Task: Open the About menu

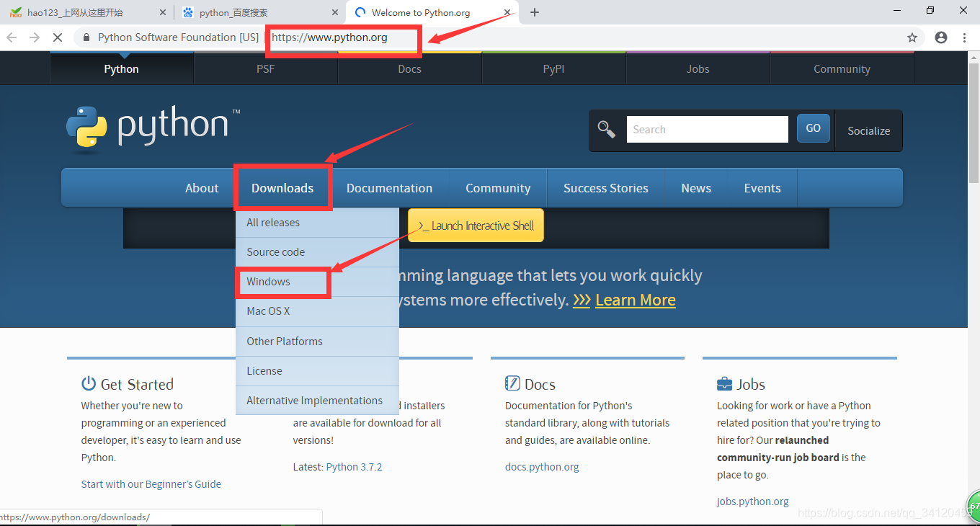Action: (x=202, y=188)
